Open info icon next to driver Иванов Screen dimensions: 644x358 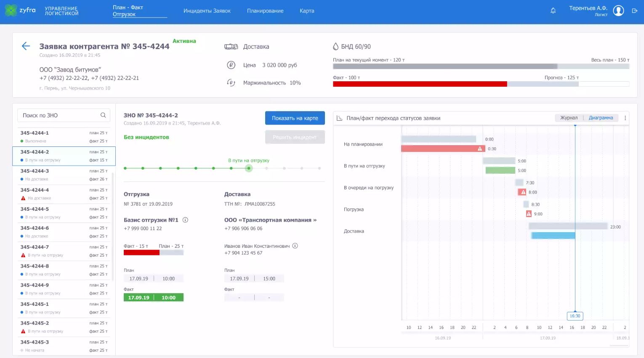tap(295, 246)
